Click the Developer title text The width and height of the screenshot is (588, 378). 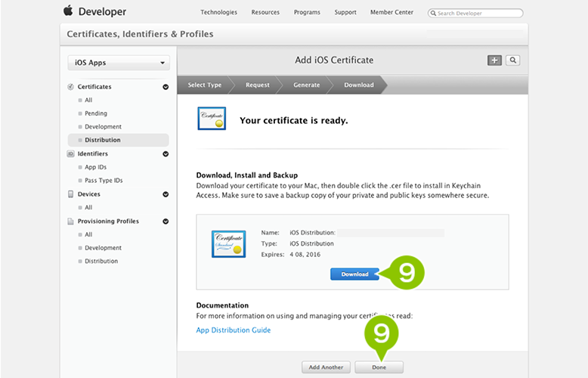click(102, 11)
